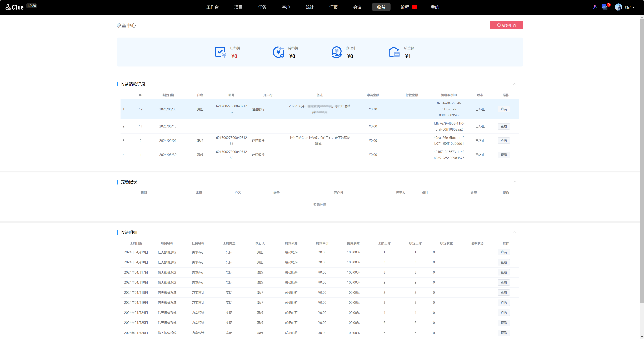
Task: Click the 1.0.20 version badge
Action: (32, 6)
